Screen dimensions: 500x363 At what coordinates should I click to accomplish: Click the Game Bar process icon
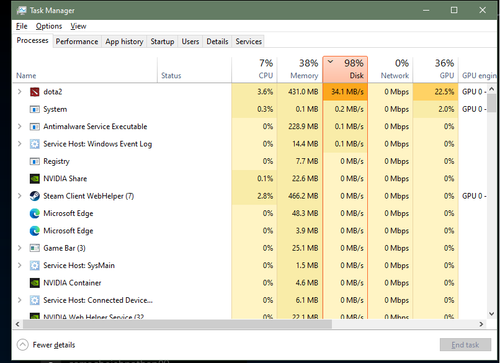(x=35, y=248)
